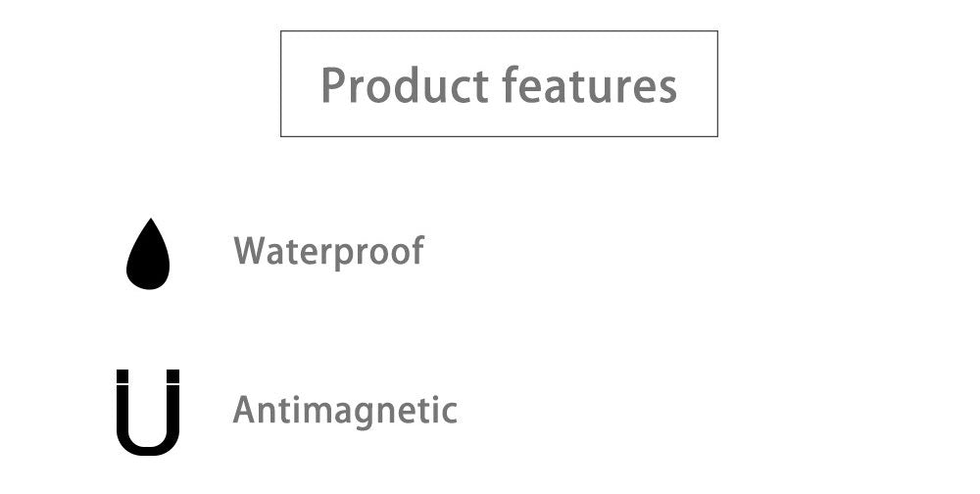Select the Waterproof feature label

click(328, 252)
